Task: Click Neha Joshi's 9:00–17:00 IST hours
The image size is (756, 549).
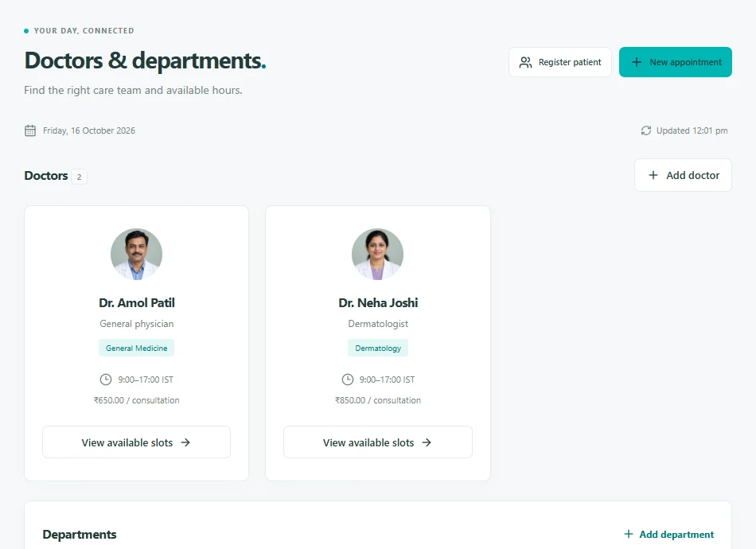Action: (388, 380)
